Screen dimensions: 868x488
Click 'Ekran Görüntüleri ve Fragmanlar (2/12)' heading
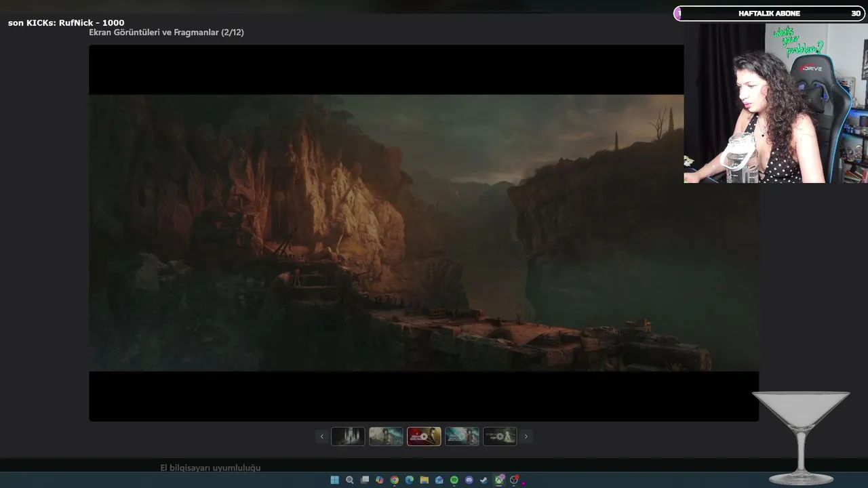click(x=166, y=33)
